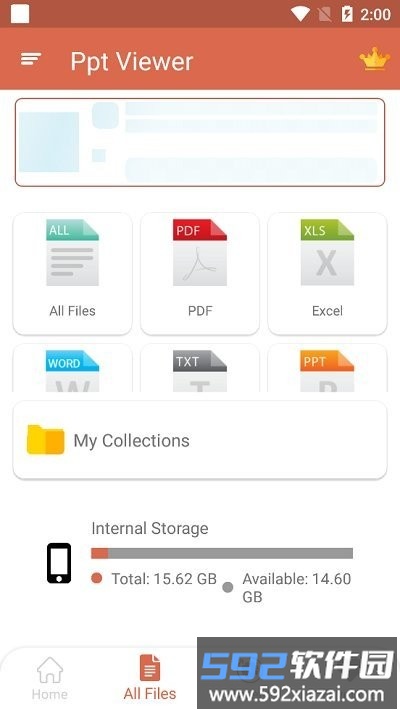Open the My Collections folder
The height and width of the screenshot is (710, 400).
click(200, 440)
